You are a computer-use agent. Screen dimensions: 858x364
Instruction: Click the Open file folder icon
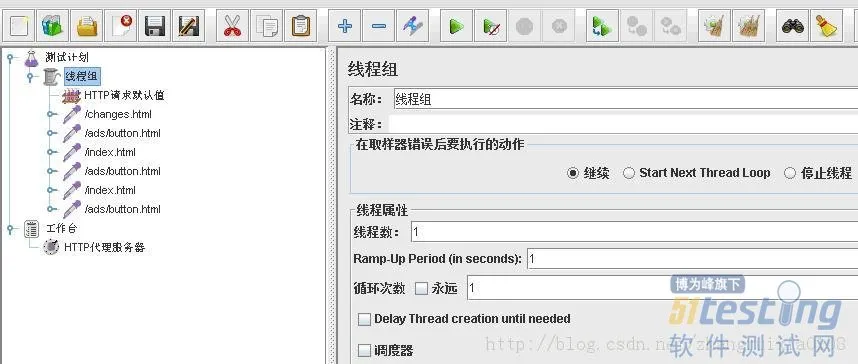click(86, 26)
